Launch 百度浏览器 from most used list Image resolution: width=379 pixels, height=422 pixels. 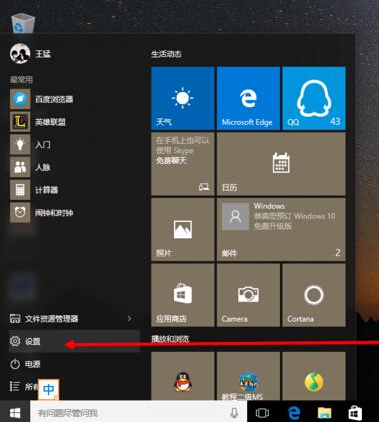click(42, 99)
